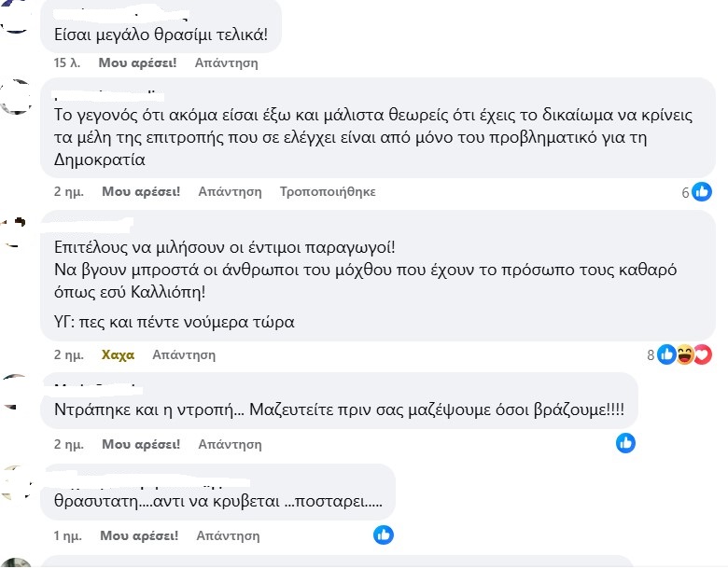Click the '1 ημ.' timestamp on the last comment
Image resolution: width=728 pixels, height=569 pixels.
(x=69, y=535)
